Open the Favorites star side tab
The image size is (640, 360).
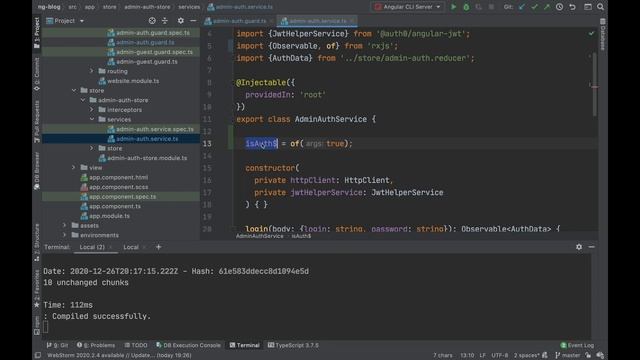[37, 288]
